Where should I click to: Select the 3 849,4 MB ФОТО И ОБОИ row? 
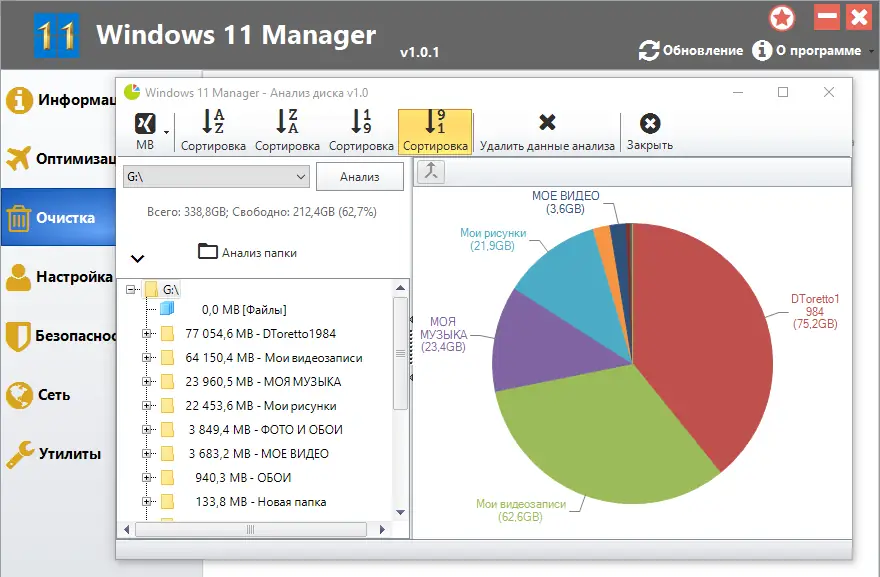pyautogui.click(x=265, y=430)
